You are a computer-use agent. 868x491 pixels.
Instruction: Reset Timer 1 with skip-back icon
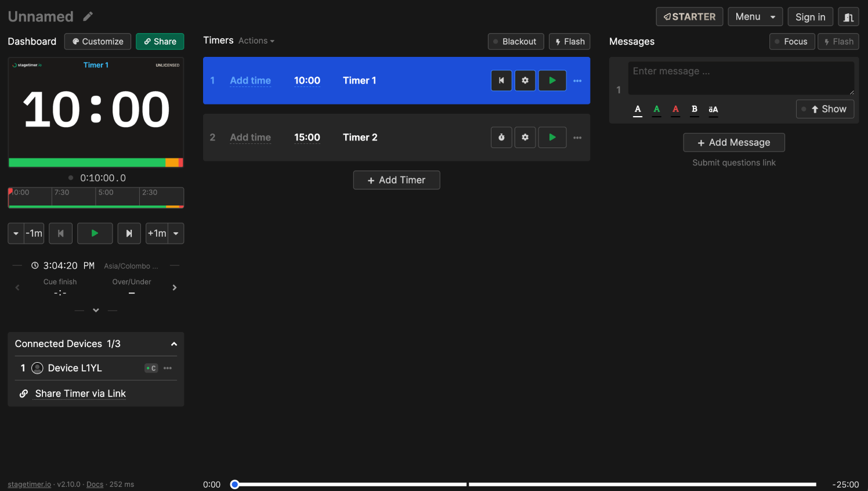(501, 81)
